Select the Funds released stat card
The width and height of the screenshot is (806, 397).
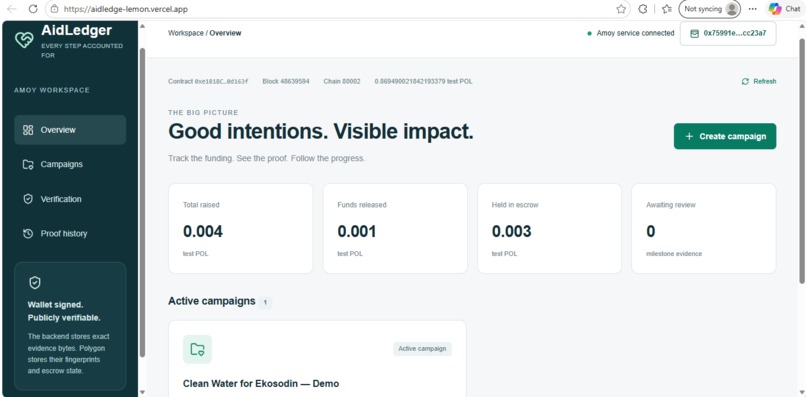coord(395,228)
